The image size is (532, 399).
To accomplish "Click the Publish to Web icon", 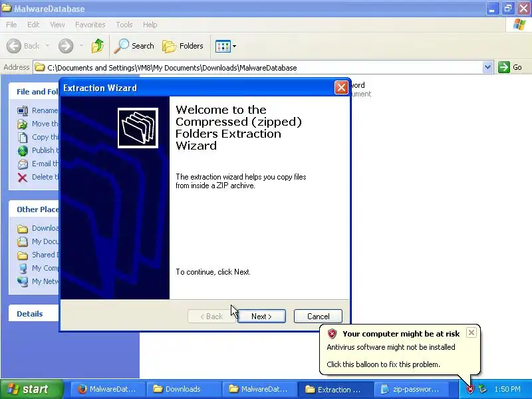I will (23, 150).
